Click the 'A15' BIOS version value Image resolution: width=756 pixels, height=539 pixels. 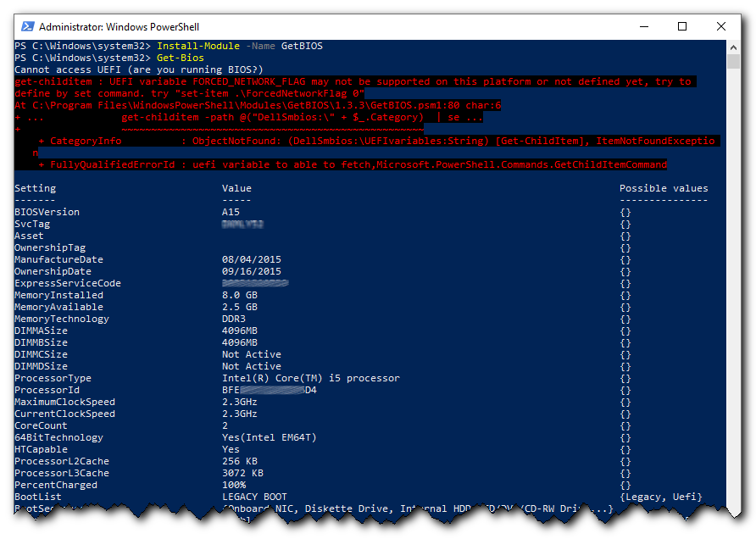click(231, 212)
